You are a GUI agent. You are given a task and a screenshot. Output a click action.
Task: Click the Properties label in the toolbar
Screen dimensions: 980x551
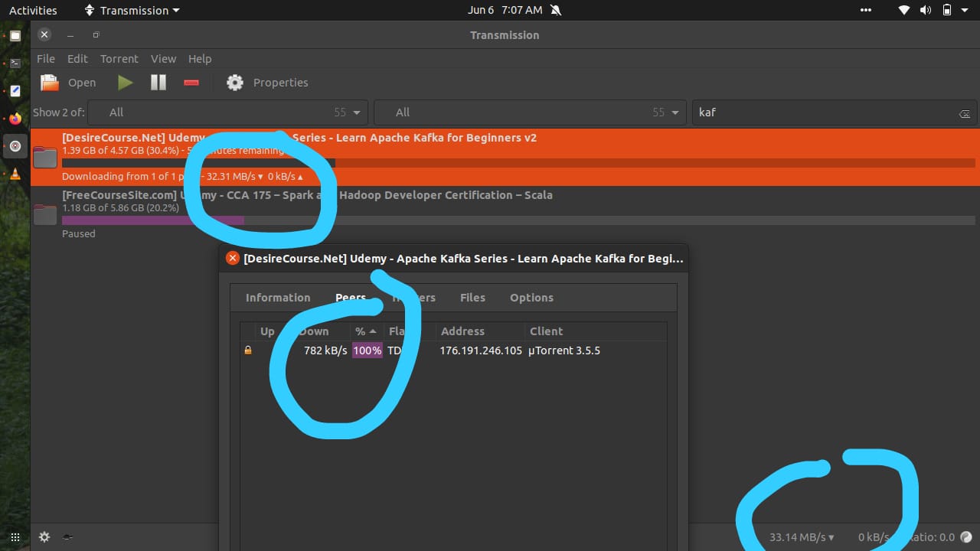click(280, 83)
